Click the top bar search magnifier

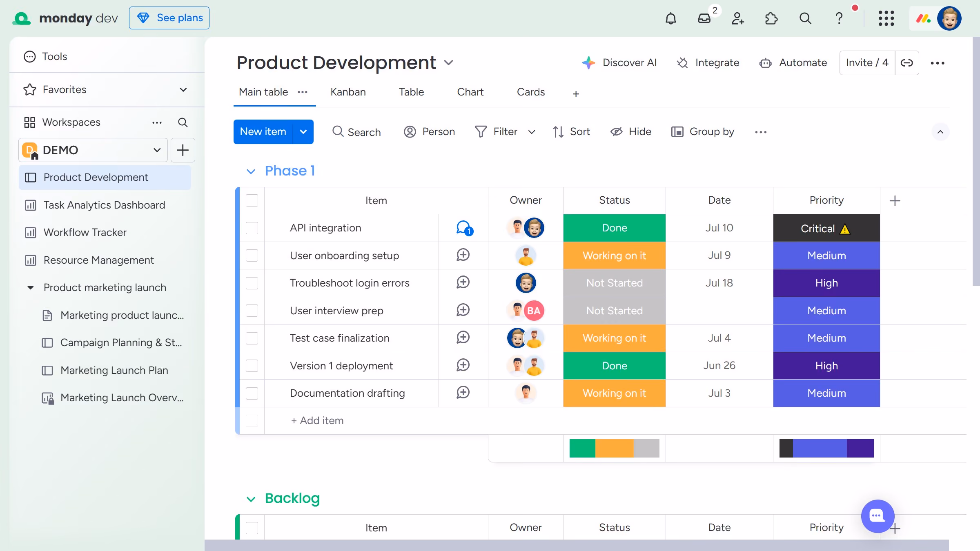point(805,18)
